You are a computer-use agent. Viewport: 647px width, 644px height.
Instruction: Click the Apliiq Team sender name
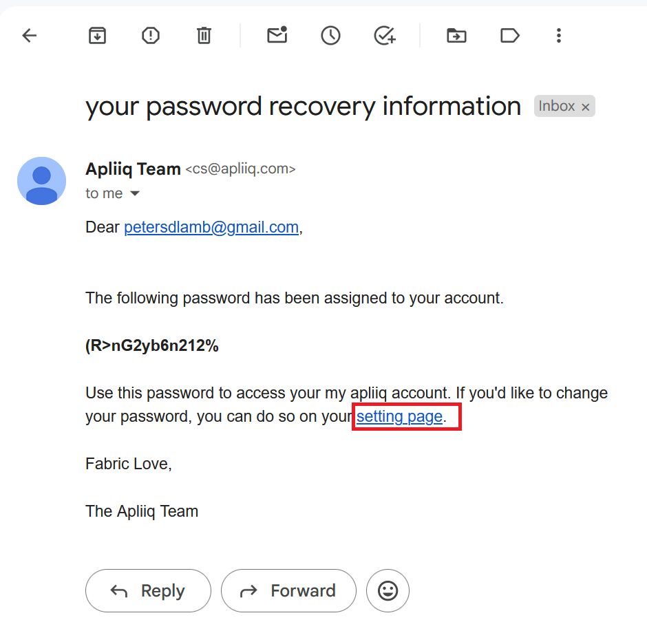(133, 169)
